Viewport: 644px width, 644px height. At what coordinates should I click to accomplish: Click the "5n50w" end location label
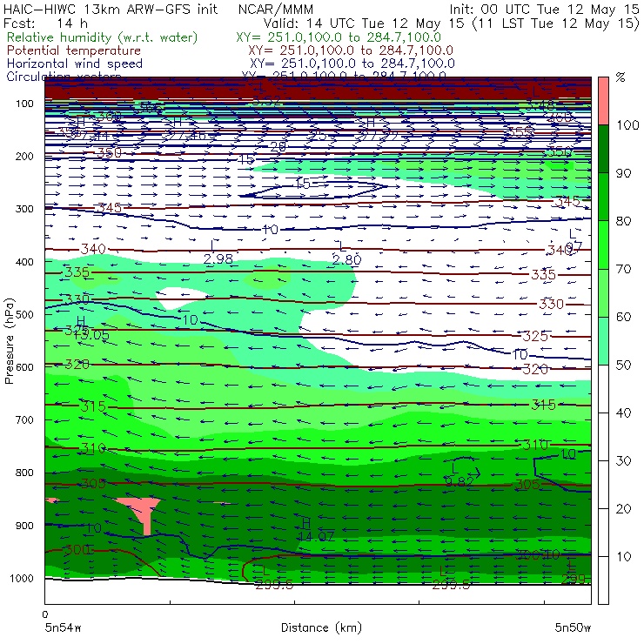click(x=573, y=628)
